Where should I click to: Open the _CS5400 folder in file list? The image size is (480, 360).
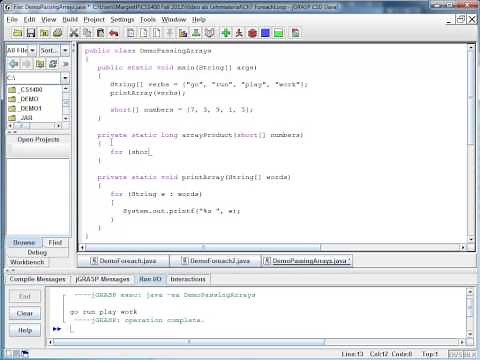pos(26,90)
